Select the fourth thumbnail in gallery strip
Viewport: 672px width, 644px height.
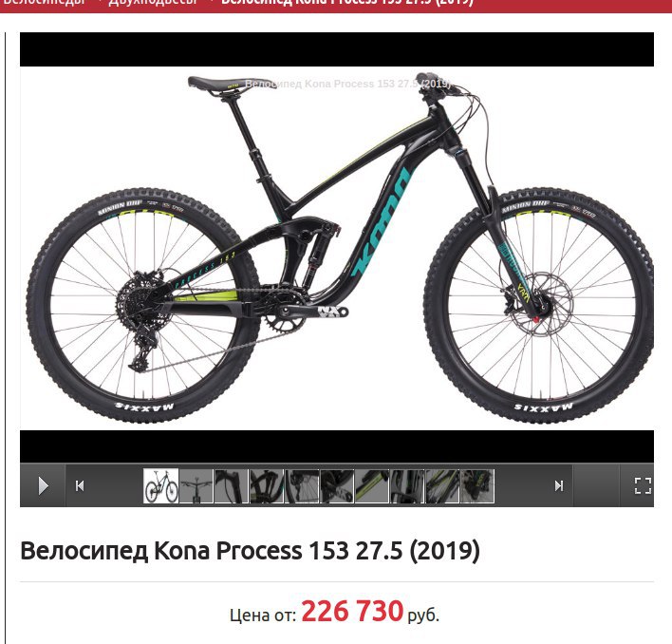[x=266, y=485]
